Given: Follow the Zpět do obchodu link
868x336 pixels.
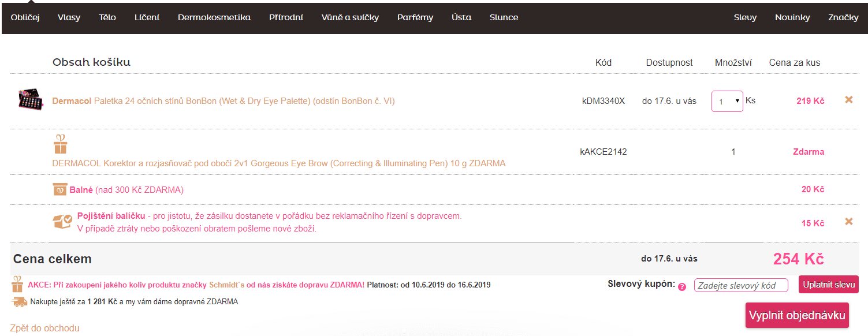Looking at the screenshot, I should [x=44, y=328].
